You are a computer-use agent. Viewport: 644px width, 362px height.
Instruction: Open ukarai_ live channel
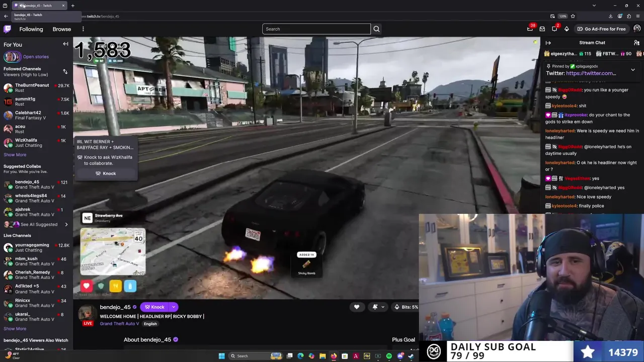36,316
